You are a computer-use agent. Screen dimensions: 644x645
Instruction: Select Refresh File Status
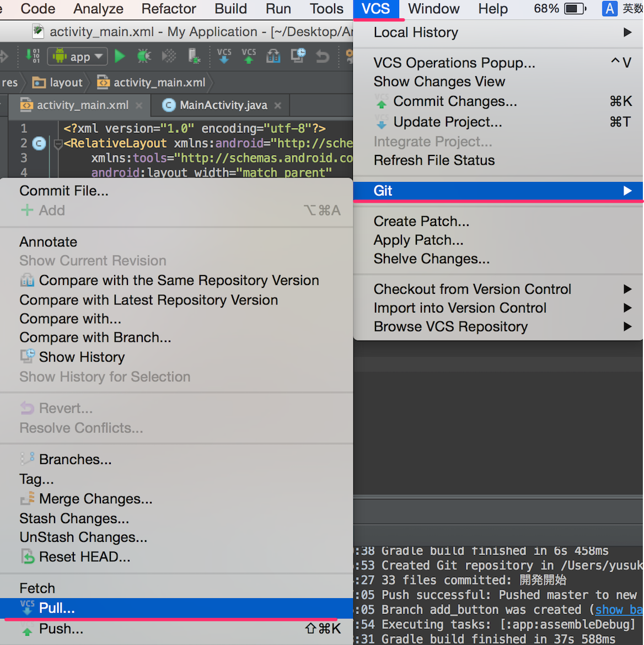(x=498, y=160)
